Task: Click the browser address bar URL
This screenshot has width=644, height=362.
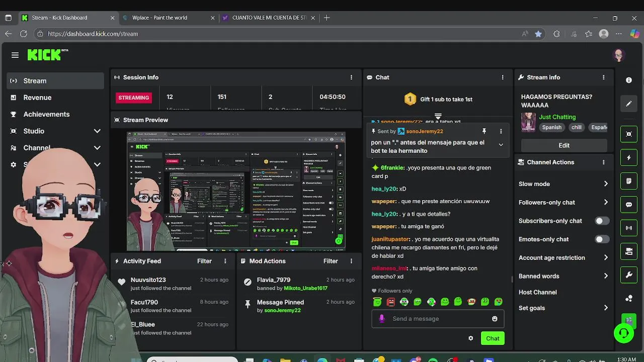Action: point(93,34)
